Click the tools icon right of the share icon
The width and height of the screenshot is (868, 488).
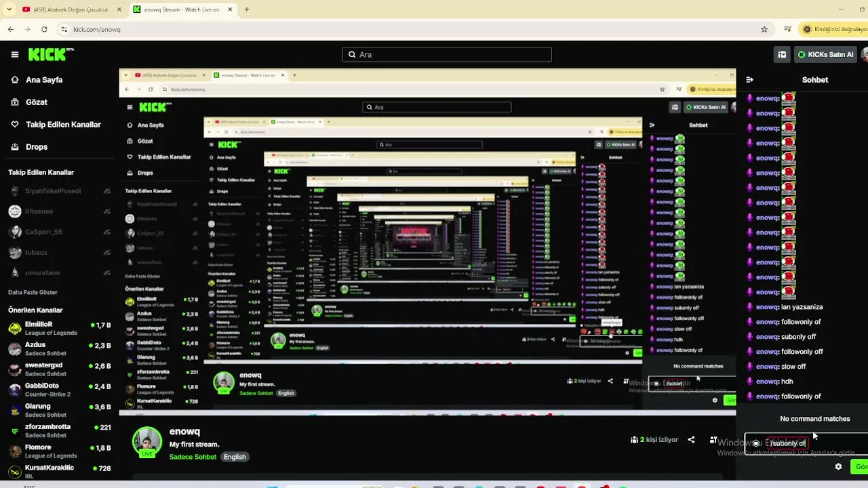(x=713, y=440)
